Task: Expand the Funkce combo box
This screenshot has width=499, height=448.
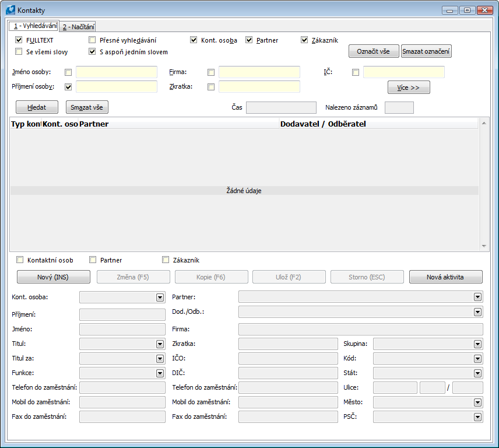Action: [x=160, y=373]
